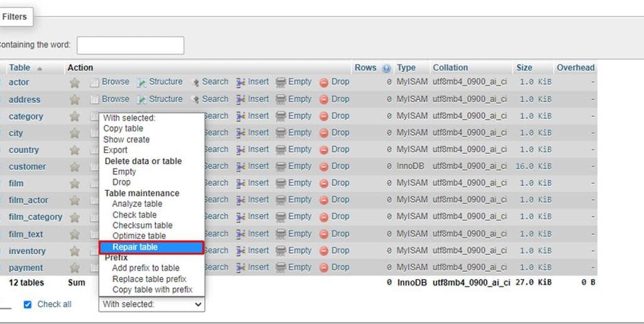Mark the payment table as favorite
The image size is (644, 324).
[x=75, y=267]
